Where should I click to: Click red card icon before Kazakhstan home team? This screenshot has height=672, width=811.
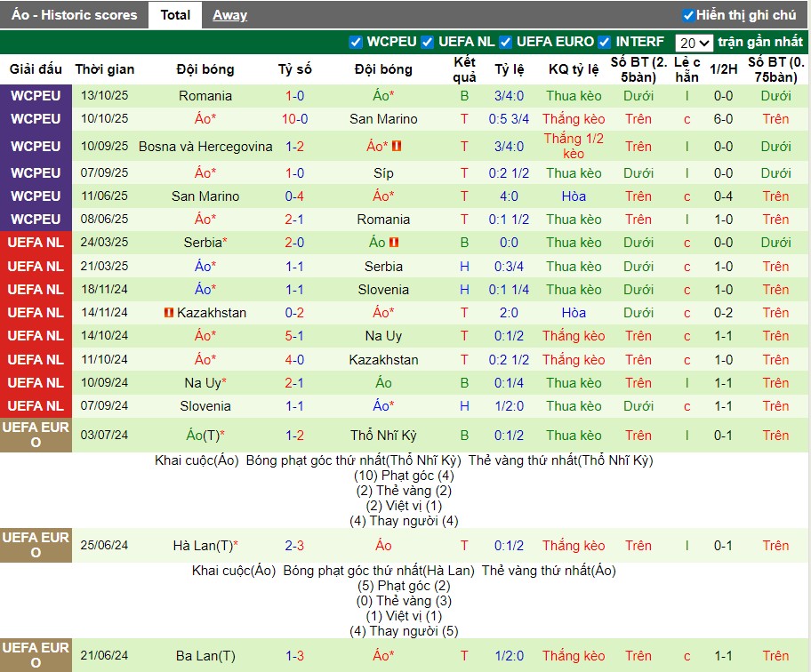click(x=168, y=313)
